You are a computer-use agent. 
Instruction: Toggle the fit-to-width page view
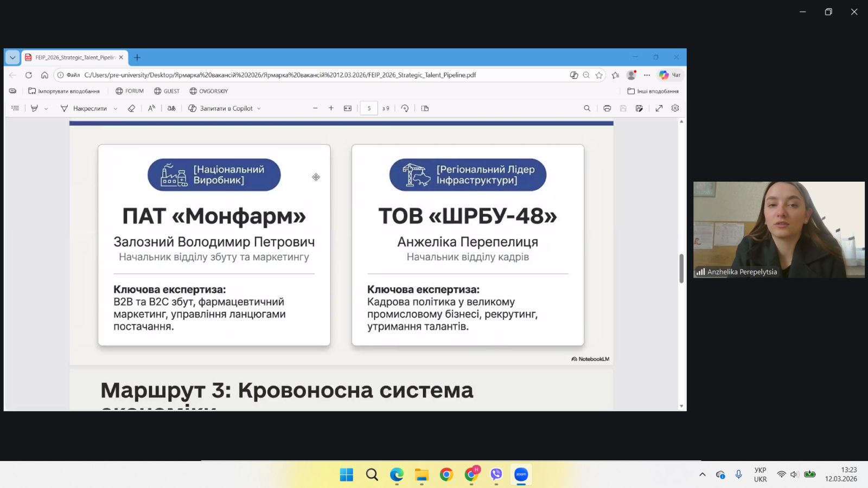[348, 108]
